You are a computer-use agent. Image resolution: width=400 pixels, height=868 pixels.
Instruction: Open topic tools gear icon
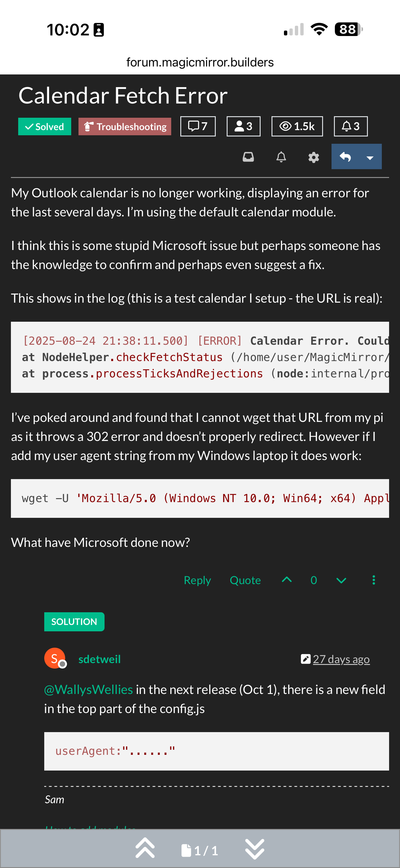[x=314, y=157]
